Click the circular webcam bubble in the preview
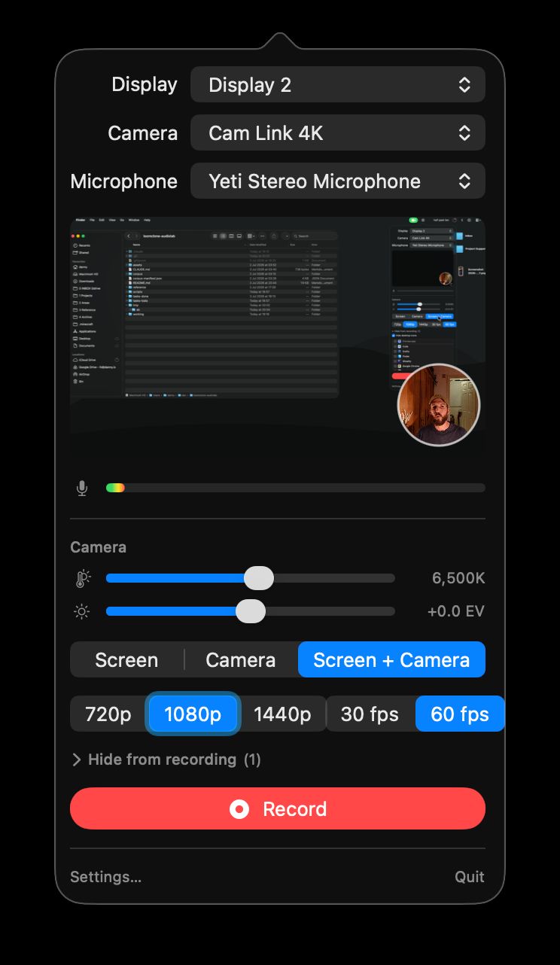This screenshot has width=560, height=965. point(439,405)
